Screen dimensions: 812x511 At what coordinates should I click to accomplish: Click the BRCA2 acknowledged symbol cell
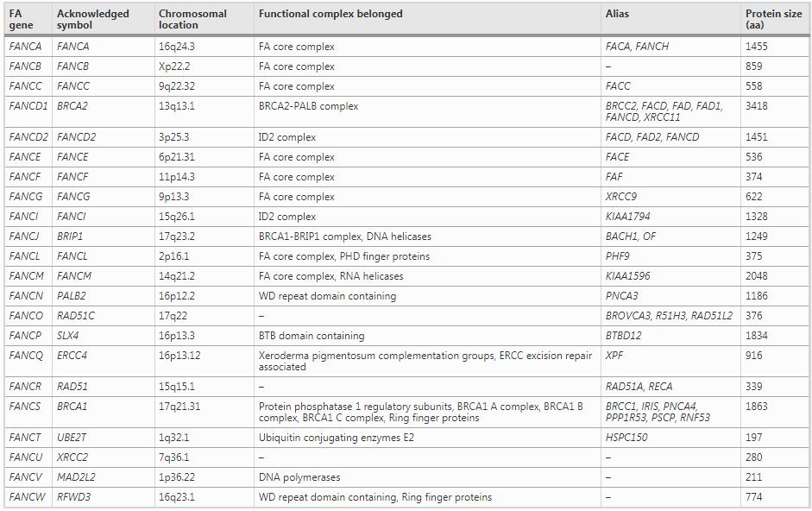pos(72,106)
